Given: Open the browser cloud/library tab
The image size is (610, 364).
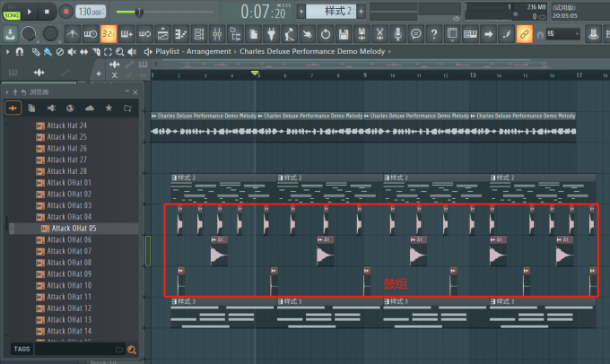Looking at the screenshot, I should pyautogui.click(x=90, y=108).
